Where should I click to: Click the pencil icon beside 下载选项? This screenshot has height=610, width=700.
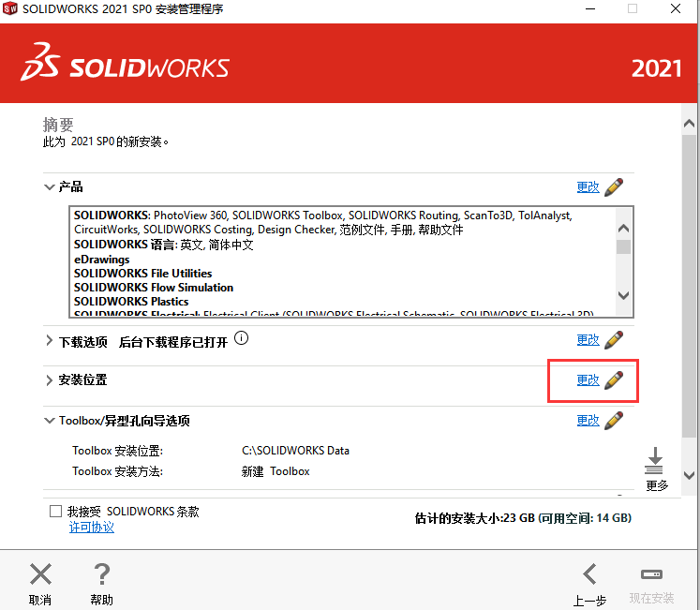(x=614, y=340)
